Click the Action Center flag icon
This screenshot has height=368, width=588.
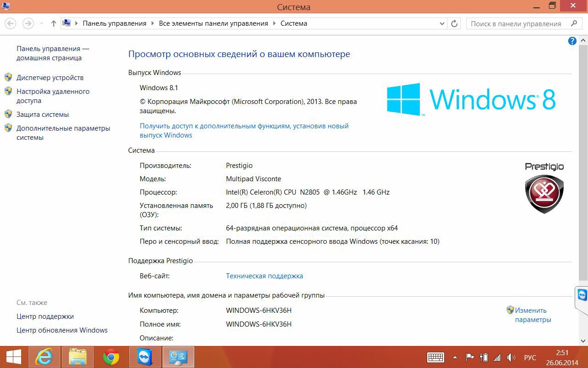coord(470,357)
